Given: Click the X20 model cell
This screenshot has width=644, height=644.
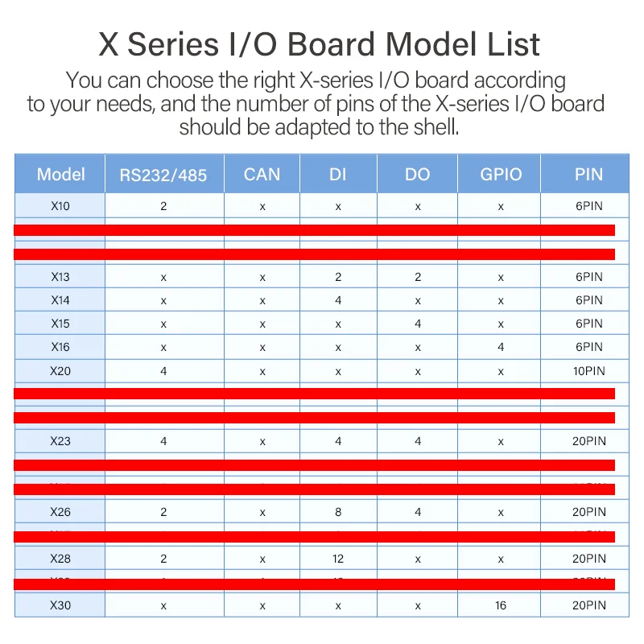Looking at the screenshot, I should point(60,371).
